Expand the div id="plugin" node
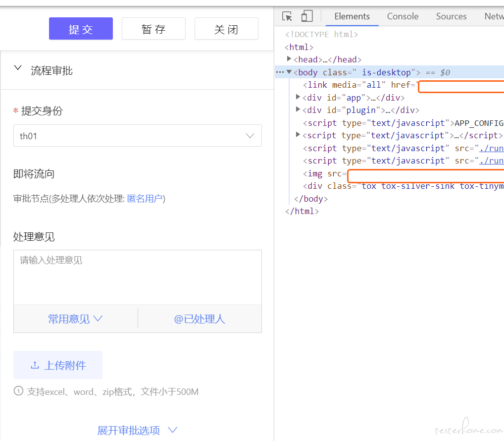Image resolution: width=504 pixels, height=441 pixels. (x=298, y=110)
